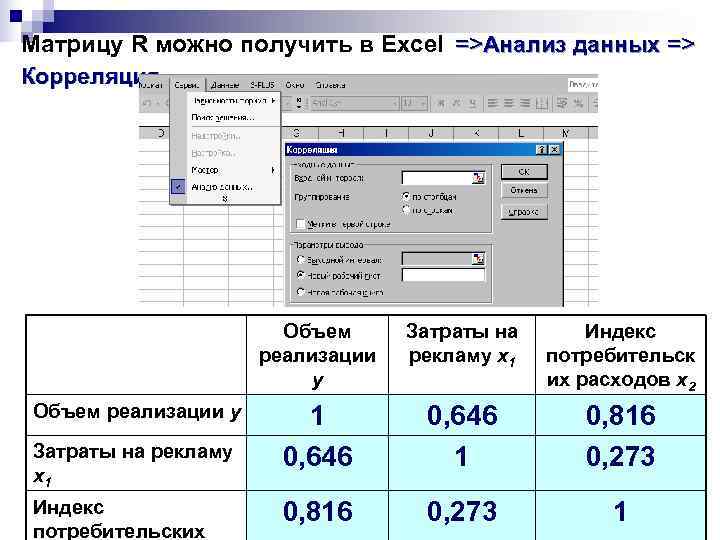
Task: Choose 'Поиск решения...' menu entry
Action: (x=234, y=118)
